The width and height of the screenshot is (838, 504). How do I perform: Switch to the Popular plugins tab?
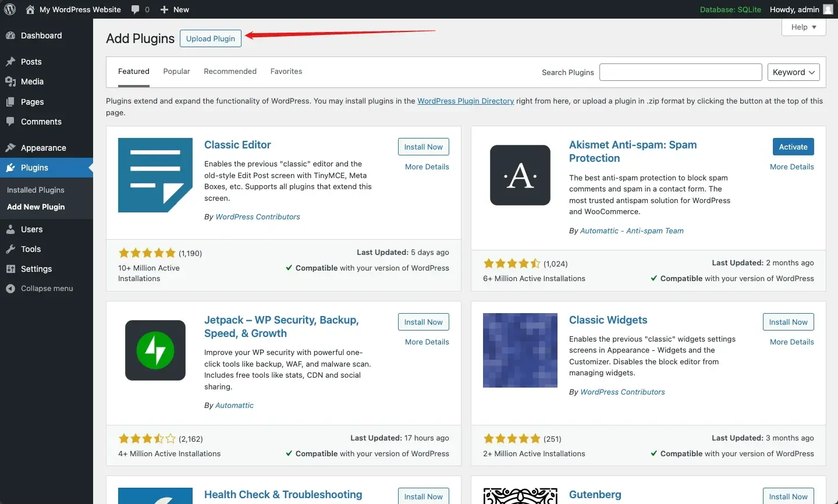[176, 72]
